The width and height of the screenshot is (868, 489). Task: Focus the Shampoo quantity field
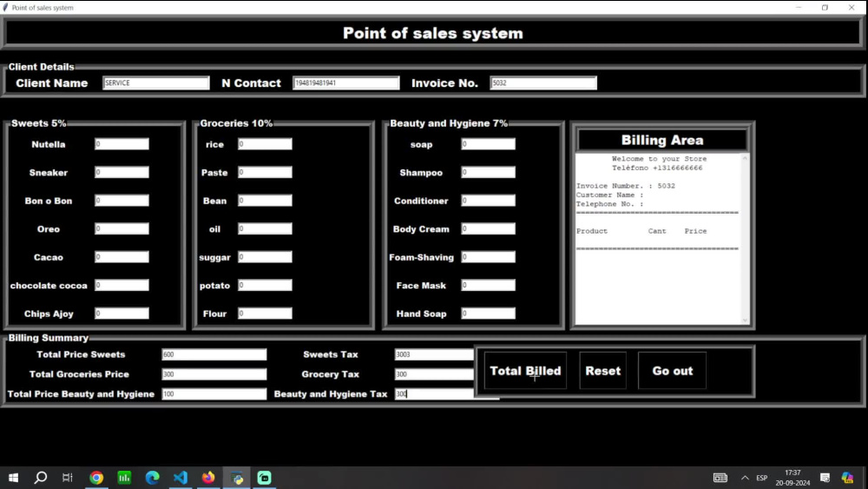click(488, 172)
